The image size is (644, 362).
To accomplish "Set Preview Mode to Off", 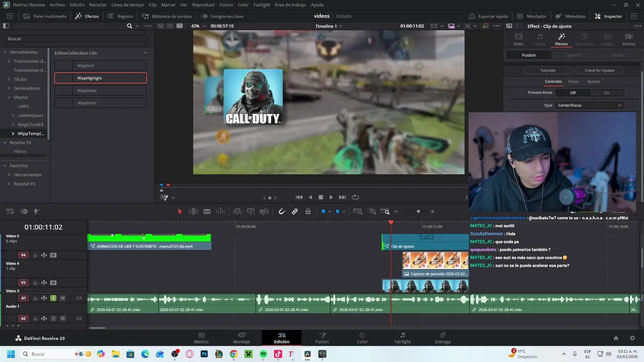I will click(x=573, y=93).
